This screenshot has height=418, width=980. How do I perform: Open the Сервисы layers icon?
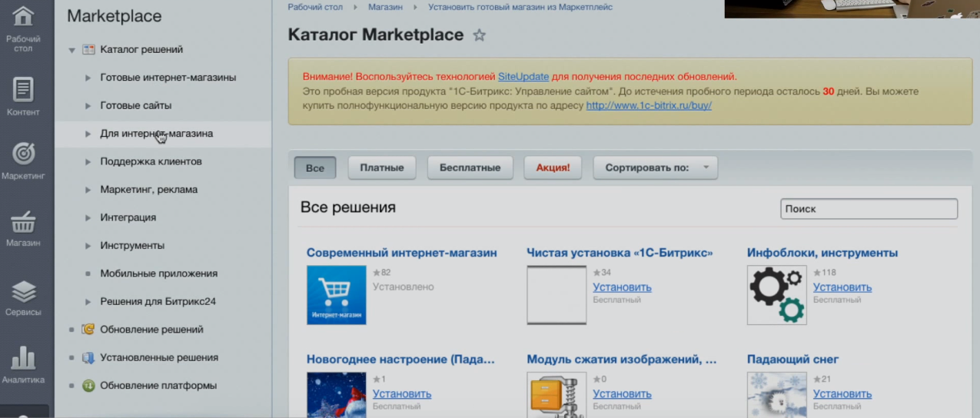tap(23, 291)
